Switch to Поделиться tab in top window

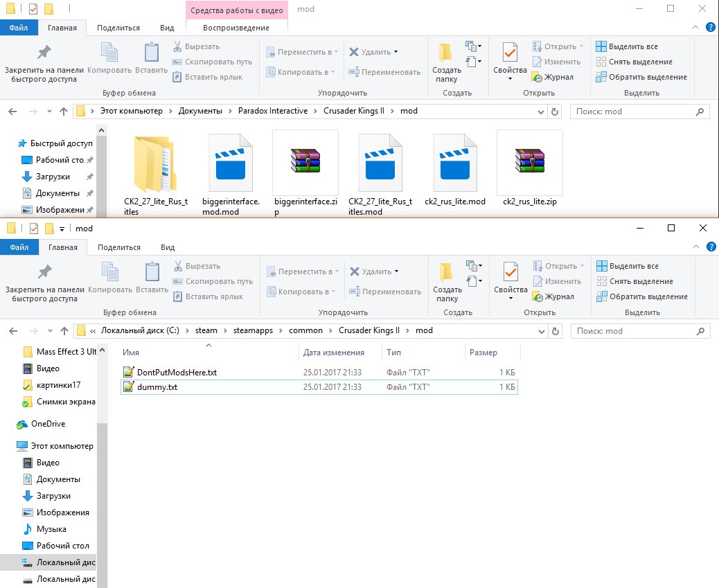point(118,28)
